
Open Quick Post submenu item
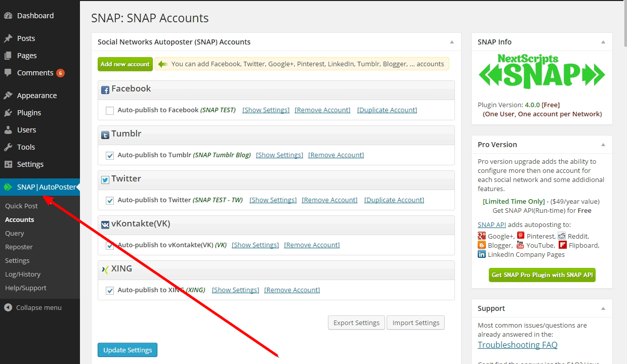pyautogui.click(x=21, y=206)
